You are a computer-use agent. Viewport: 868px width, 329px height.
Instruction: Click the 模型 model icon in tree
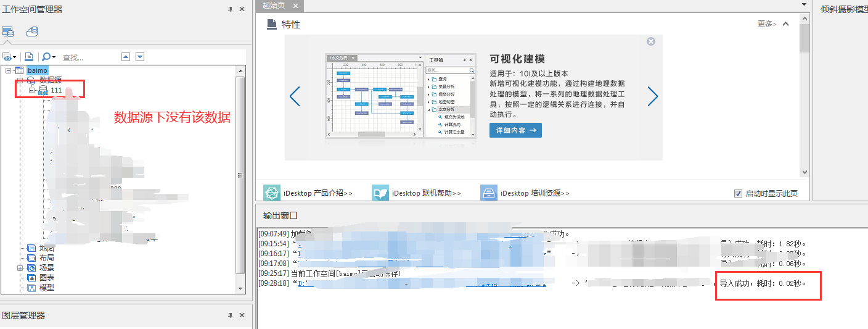tap(31, 288)
